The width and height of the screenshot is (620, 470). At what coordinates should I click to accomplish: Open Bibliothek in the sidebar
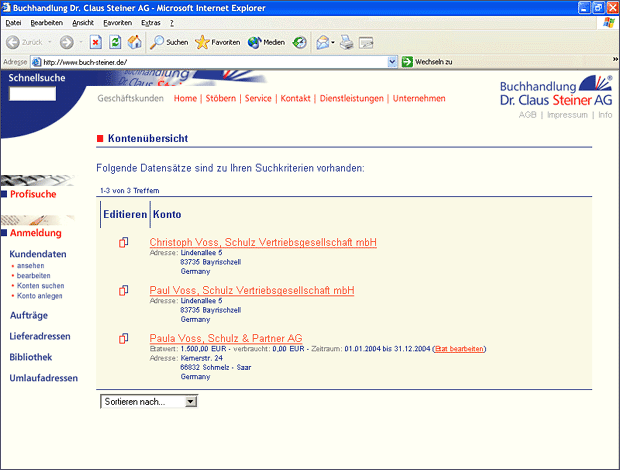(31, 357)
